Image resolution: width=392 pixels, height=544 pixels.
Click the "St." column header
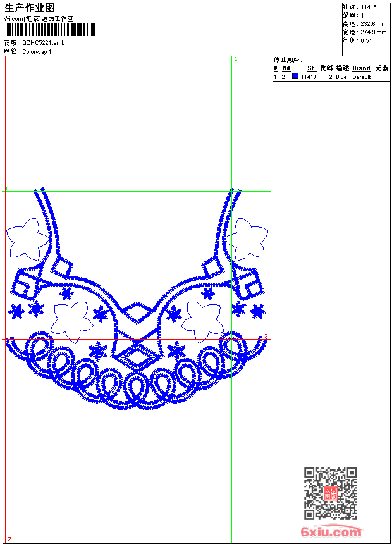click(x=312, y=68)
